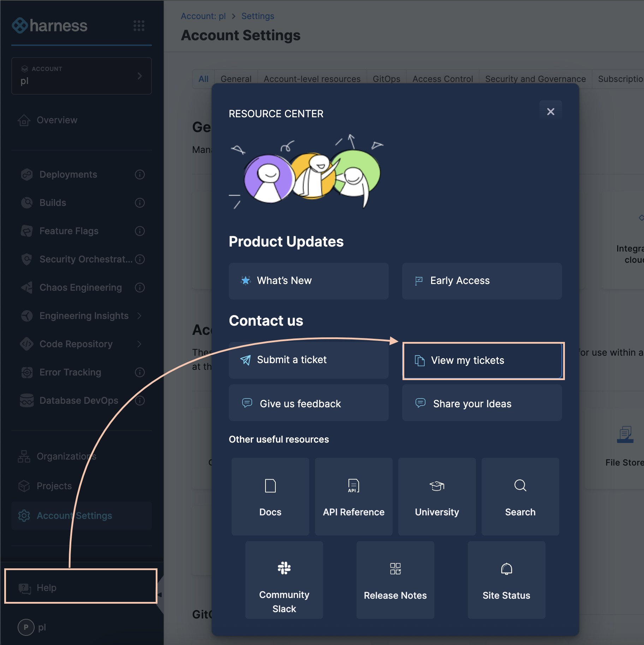Open What's New product updates

click(x=309, y=281)
